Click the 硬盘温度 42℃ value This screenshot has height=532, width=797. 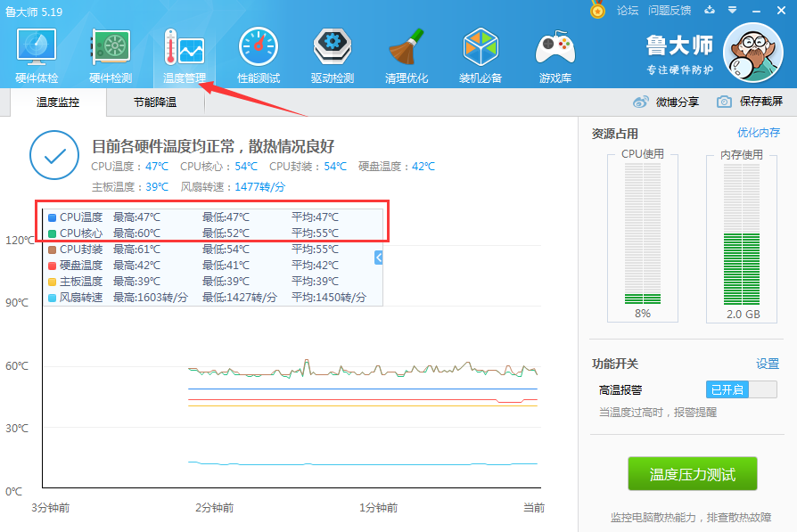(423, 166)
